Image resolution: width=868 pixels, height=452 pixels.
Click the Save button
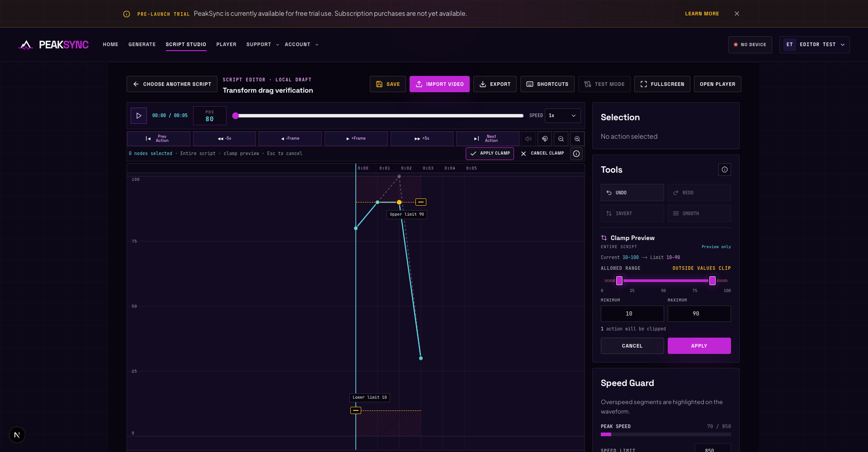coord(388,84)
